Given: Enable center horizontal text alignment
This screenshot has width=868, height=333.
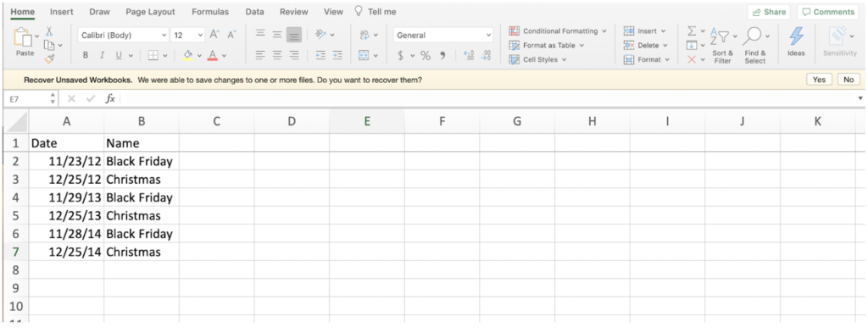Looking at the screenshot, I should point(277,55).
